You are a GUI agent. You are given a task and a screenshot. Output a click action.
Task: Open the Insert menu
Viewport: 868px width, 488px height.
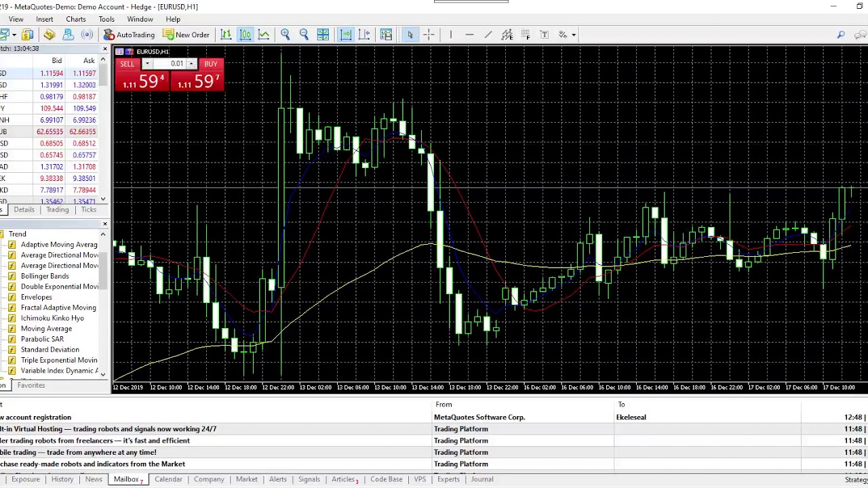pos(44,19)
